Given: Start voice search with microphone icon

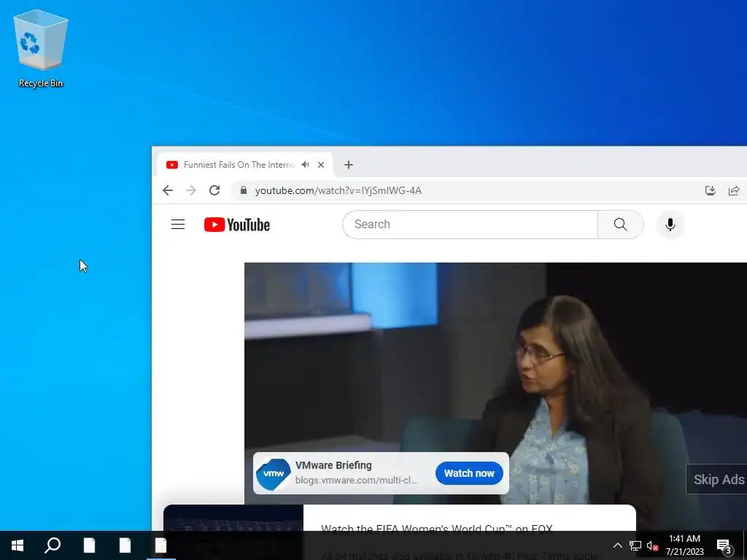Looking at the screenshot, I should [670, 225].
